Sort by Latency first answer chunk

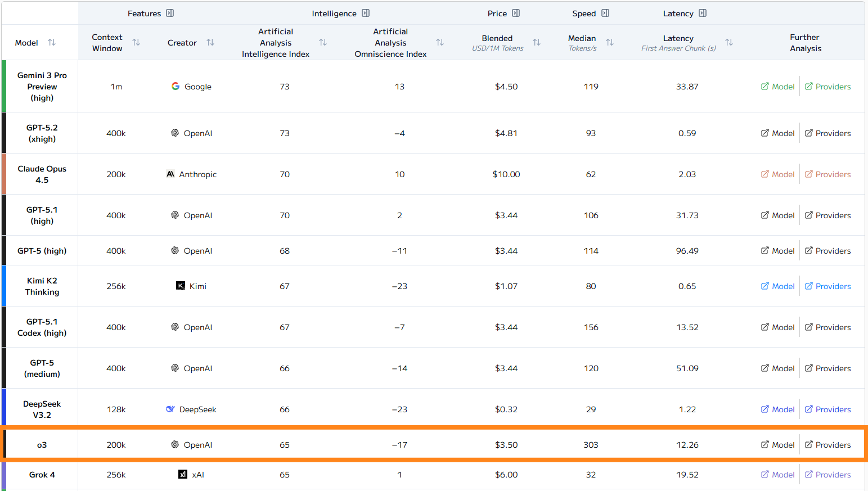tap(729, 43)
